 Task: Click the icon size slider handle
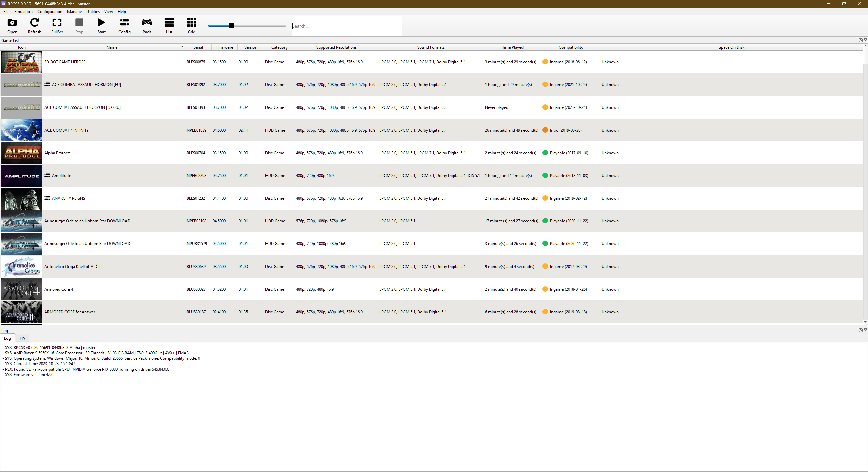(232, 26)
